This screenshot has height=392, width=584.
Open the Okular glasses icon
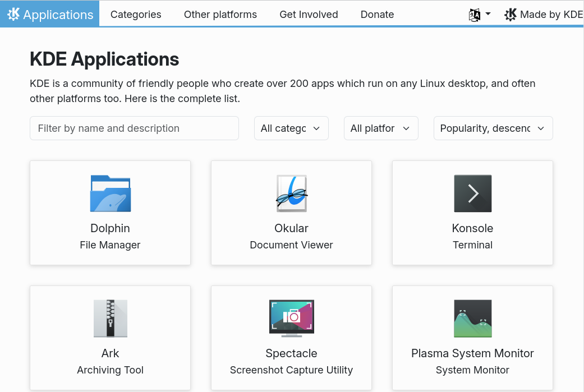[291, 193]
